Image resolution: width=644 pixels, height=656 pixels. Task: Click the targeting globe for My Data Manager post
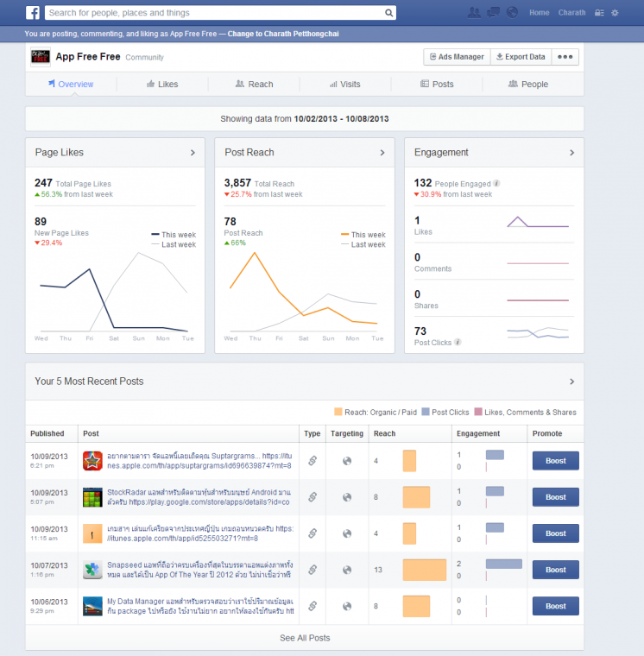(x=347, y=607)
